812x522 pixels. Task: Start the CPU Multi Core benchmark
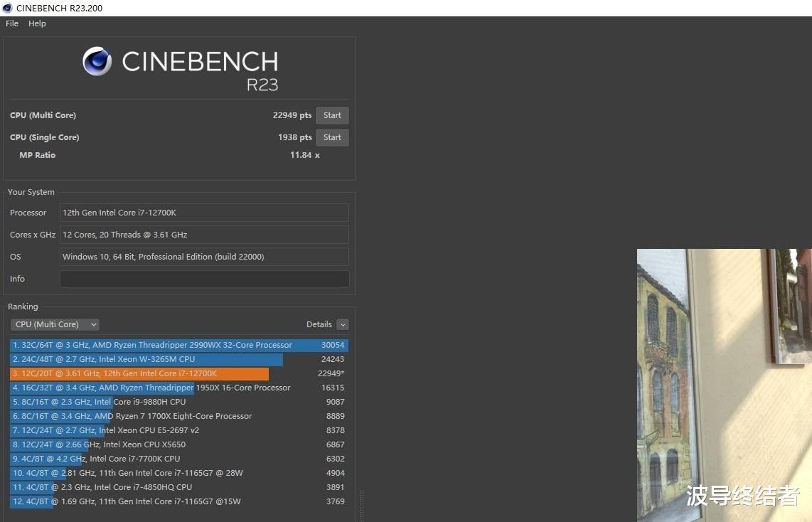point(331,114)
